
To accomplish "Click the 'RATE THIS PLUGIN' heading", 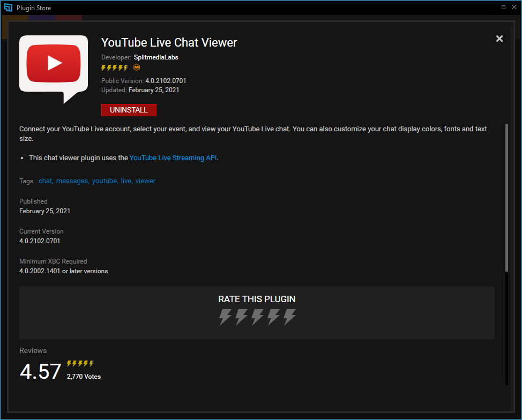I will pos(257,299).
